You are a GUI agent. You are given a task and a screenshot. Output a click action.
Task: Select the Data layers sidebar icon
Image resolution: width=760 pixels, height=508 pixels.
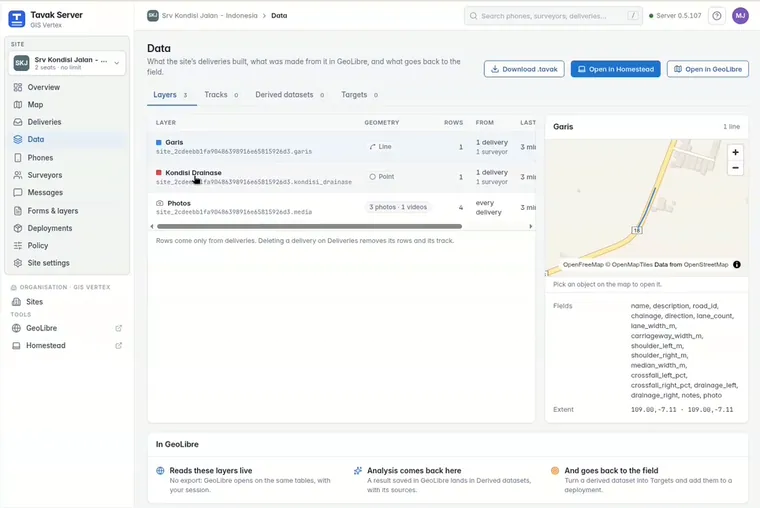point(18,139)
